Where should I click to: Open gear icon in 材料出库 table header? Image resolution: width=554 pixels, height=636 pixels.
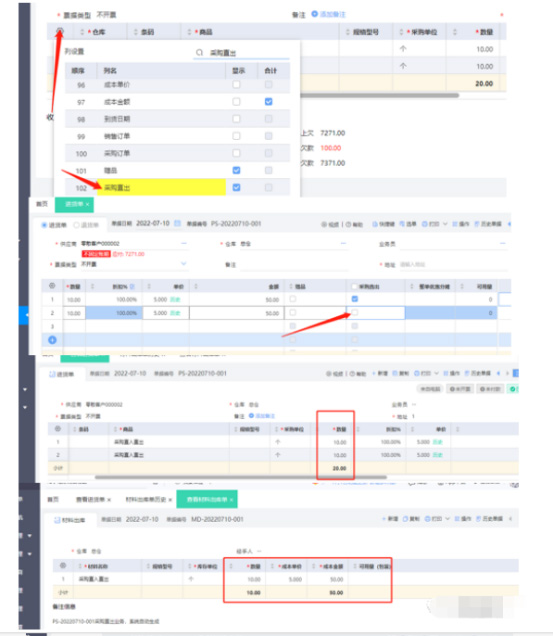[x=63, y=565]
